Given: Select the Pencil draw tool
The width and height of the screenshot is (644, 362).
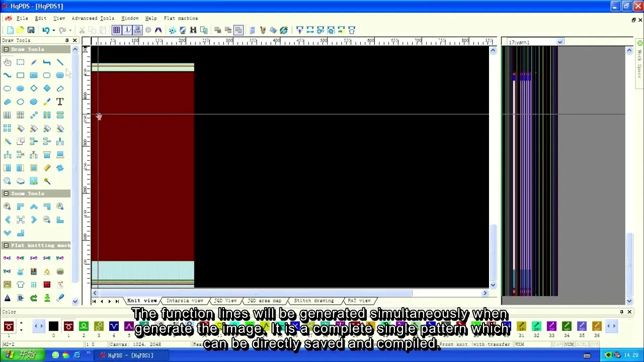Looking at the screenshot, I should point(34,62).
